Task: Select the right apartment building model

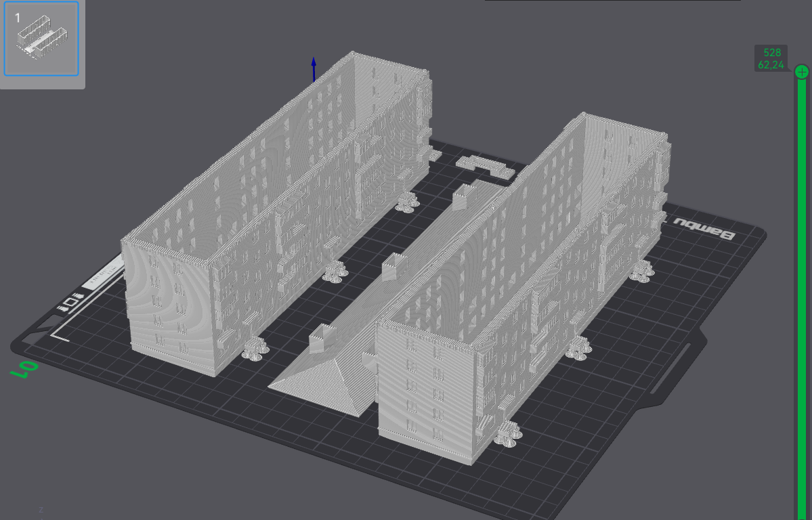Action: [x=523, y=290]
